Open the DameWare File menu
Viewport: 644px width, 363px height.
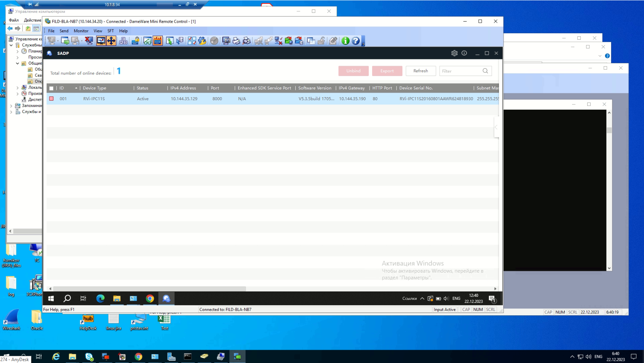[51, 31]
